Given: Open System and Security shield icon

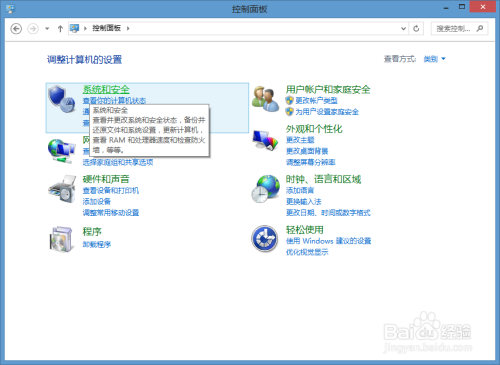Looking at the screenshot, I should 62,99.
